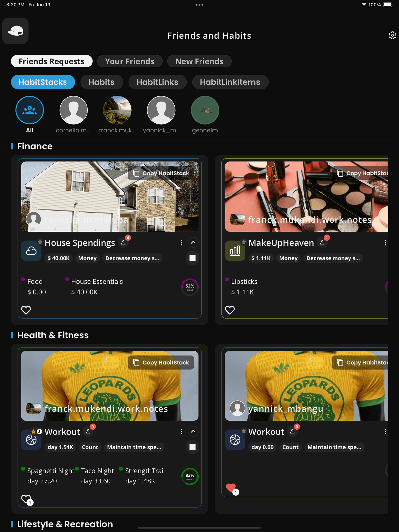The width and height of the screenshot is (399, 532).
Task: Filter by geonelm avatar
Action: (205, 110)
